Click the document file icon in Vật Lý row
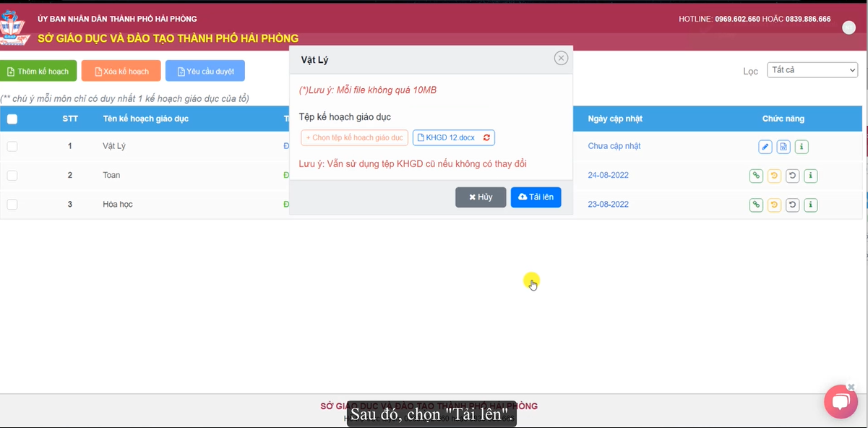This screenshot has height=428, width=868. 783,147
